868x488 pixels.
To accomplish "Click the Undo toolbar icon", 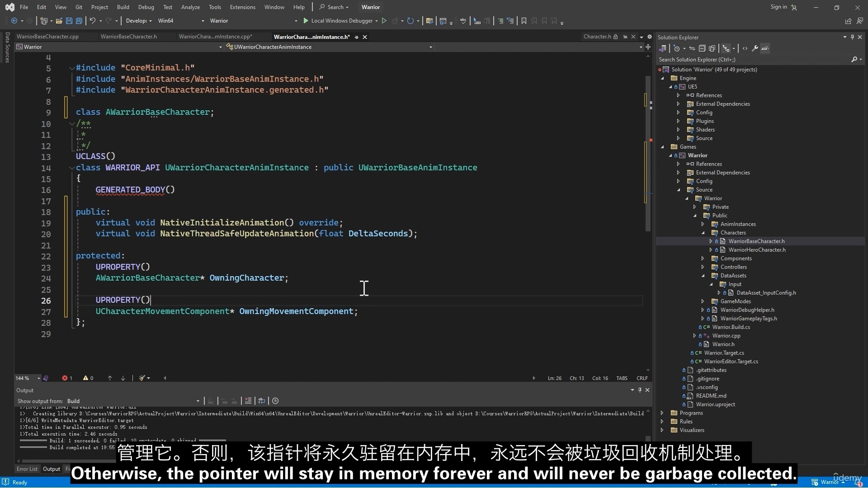I will 92,21.
